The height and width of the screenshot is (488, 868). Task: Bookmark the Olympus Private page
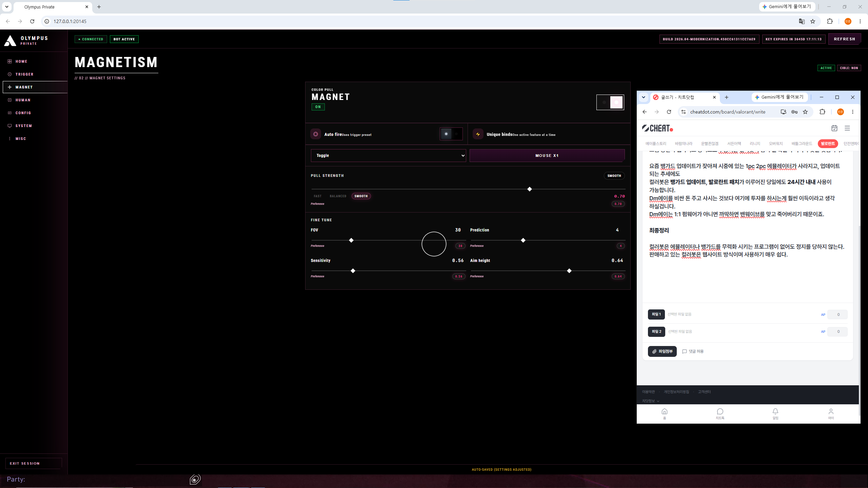pyautogui.click(x=813, y=21)
